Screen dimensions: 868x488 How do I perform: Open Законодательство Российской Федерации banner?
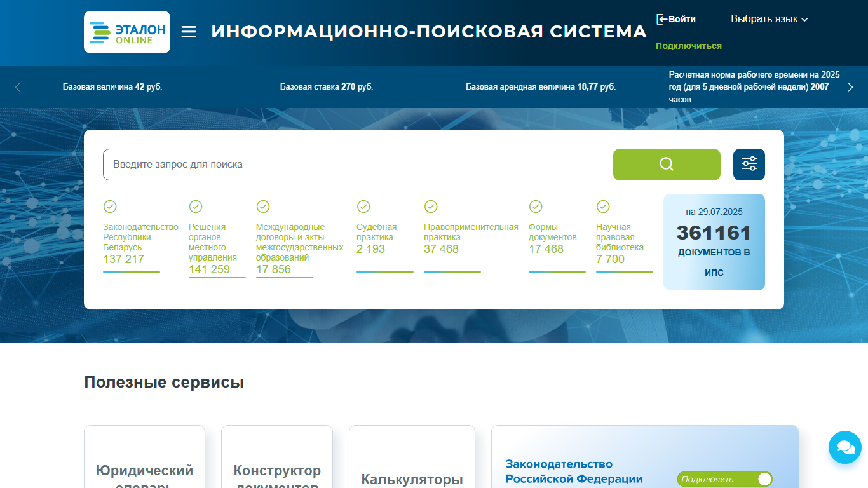click(645, 457)
